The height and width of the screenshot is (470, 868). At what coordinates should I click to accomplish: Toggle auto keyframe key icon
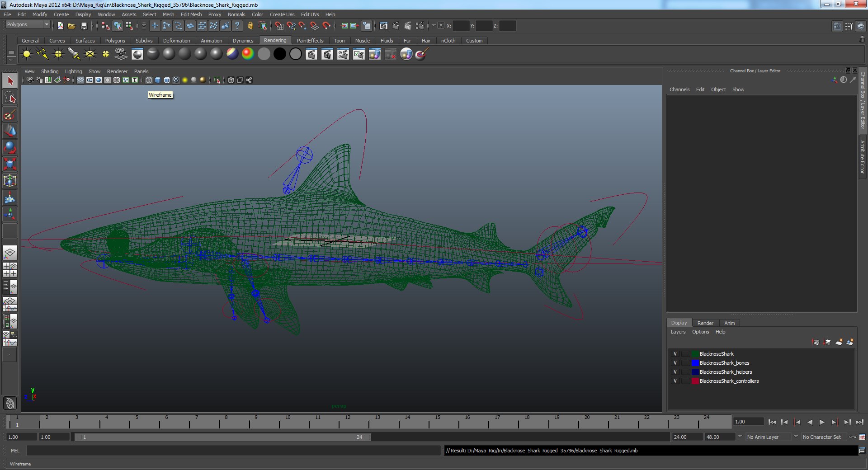[853, 437]
